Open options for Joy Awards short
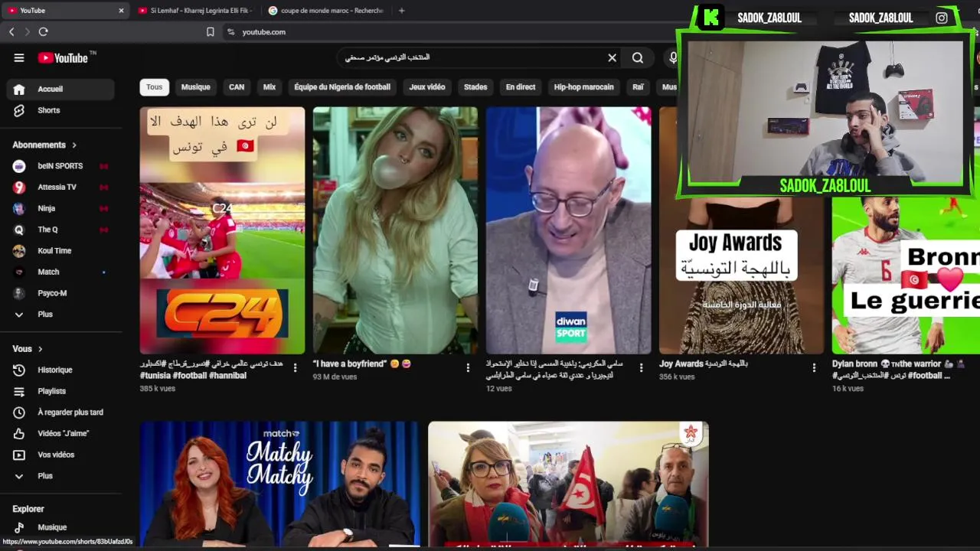 click(814, 368)
